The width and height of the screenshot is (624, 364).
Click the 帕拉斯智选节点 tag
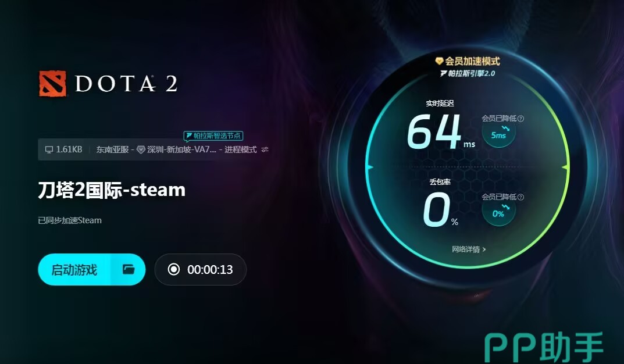213,136
